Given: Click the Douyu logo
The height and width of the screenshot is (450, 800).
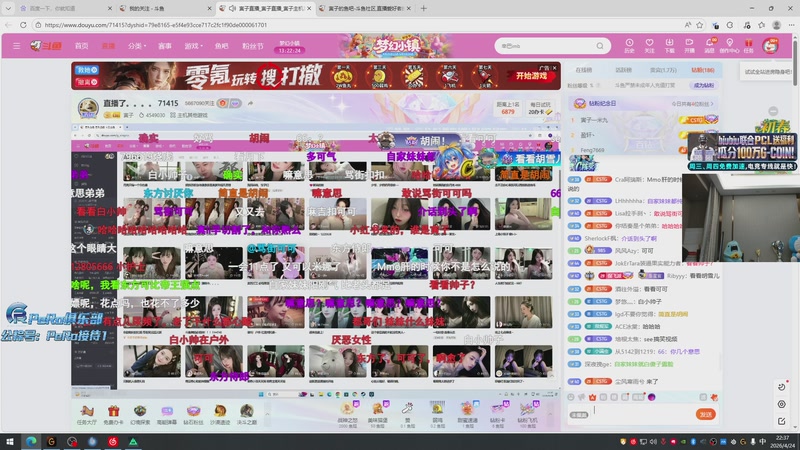Looking at the screenshot, I should point(46,46).
